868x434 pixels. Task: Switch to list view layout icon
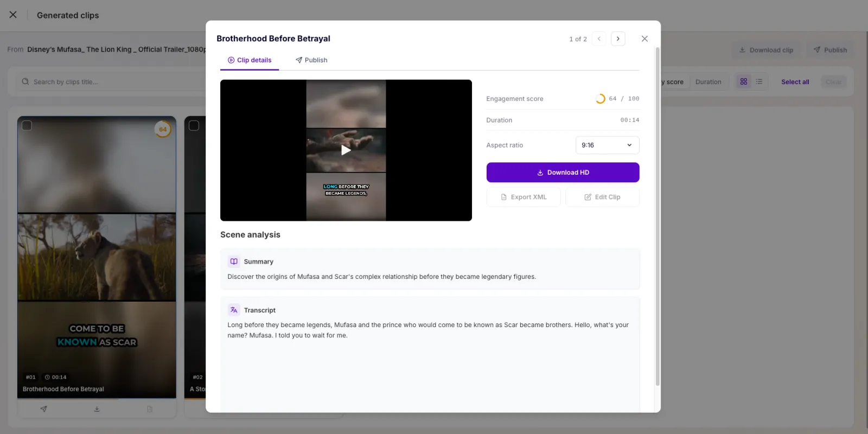(x=759, y=81)
